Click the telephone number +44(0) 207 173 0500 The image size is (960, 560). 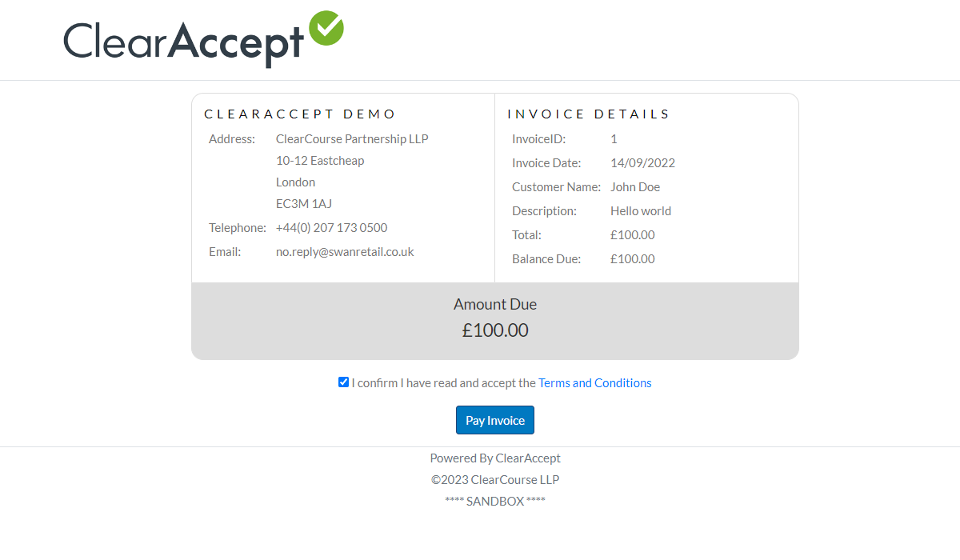pyautogui.click(x=331, y=228)
